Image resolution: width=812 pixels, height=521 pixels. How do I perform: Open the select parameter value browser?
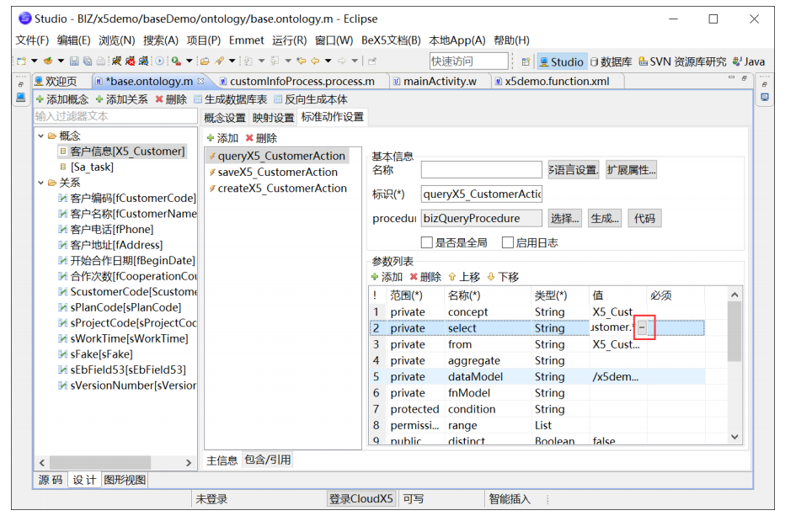643,327
